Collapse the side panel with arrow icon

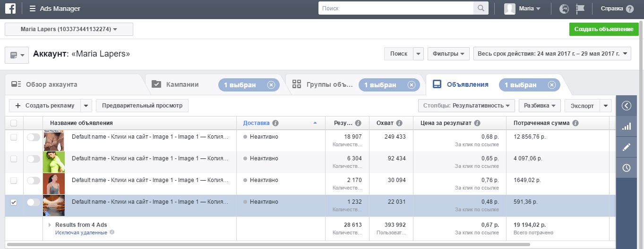coord(627,106)
